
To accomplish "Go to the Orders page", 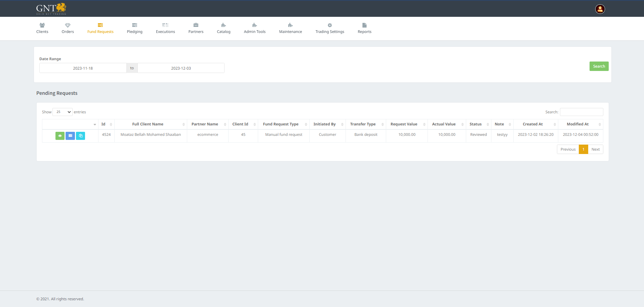I will (x=68, y=28).
